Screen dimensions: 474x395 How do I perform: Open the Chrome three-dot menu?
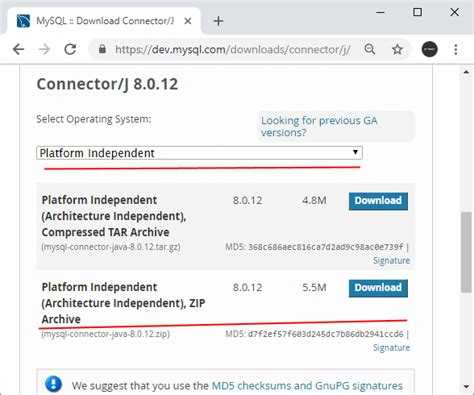pyautogui.click(x=456, y=49)
